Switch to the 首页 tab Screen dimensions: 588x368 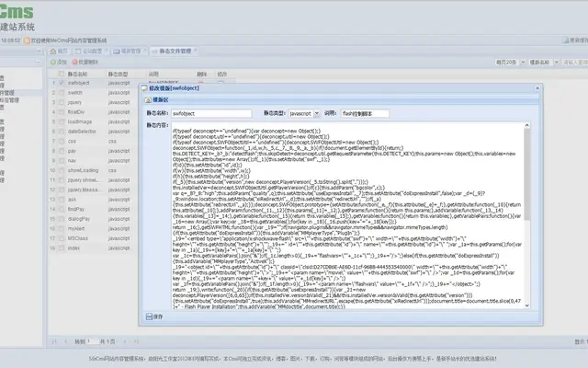click(x=59, y=52)
